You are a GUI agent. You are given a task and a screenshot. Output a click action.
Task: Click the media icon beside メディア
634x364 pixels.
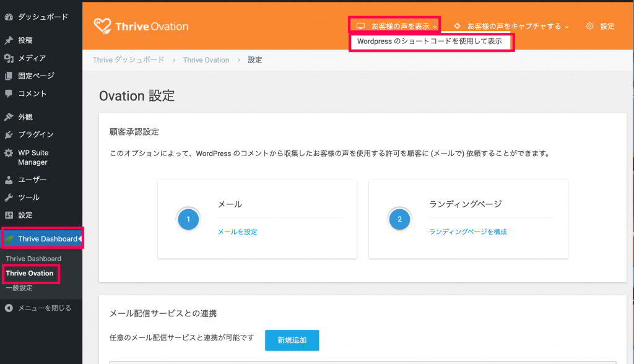[x=9, y=58]
